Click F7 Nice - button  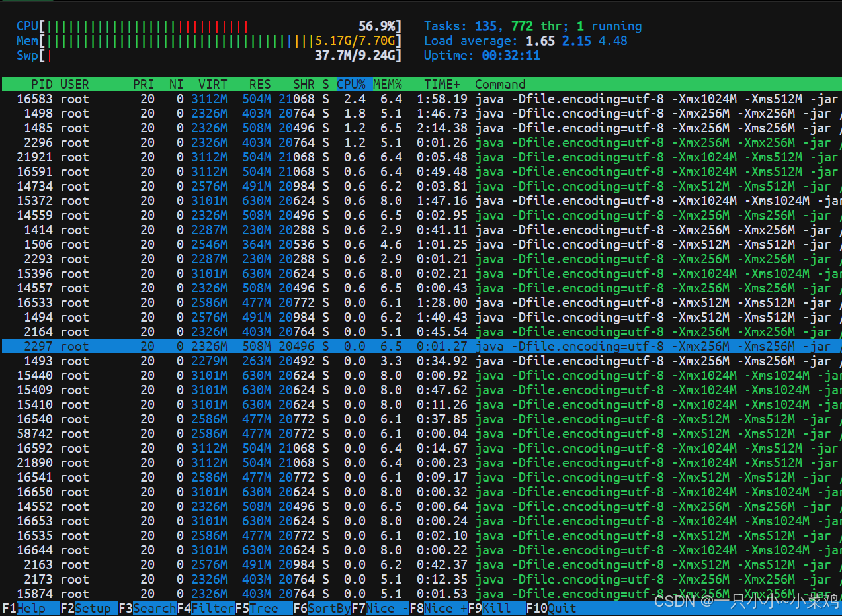point(380,609)
